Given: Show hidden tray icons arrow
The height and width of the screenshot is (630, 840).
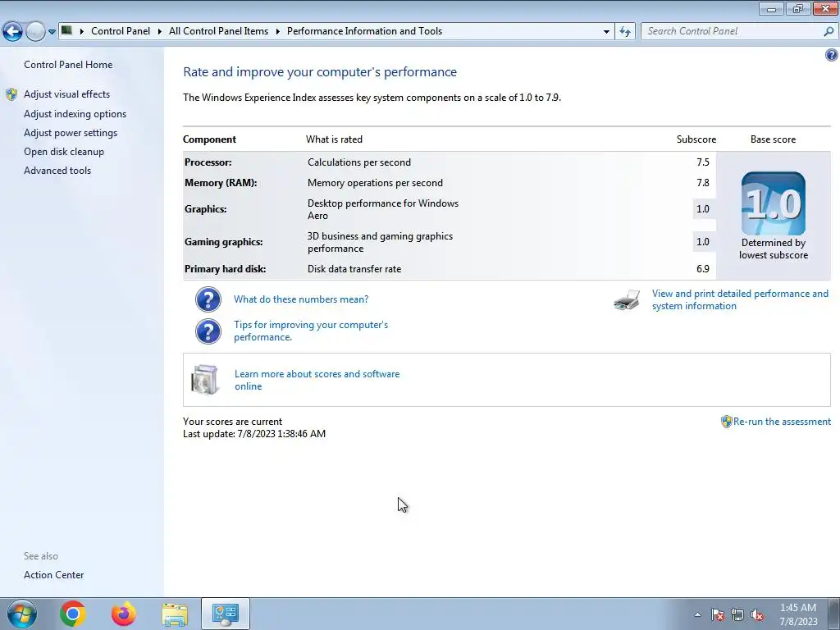Looking at the screenshot, I should pyautogui.click(x=697, y=614).
